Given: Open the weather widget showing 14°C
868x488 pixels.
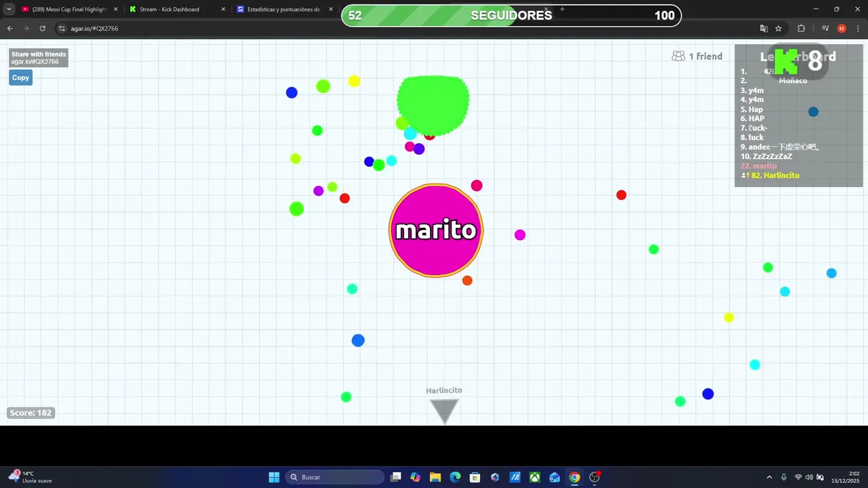Looking at the screenshot, I should [31, 477].
